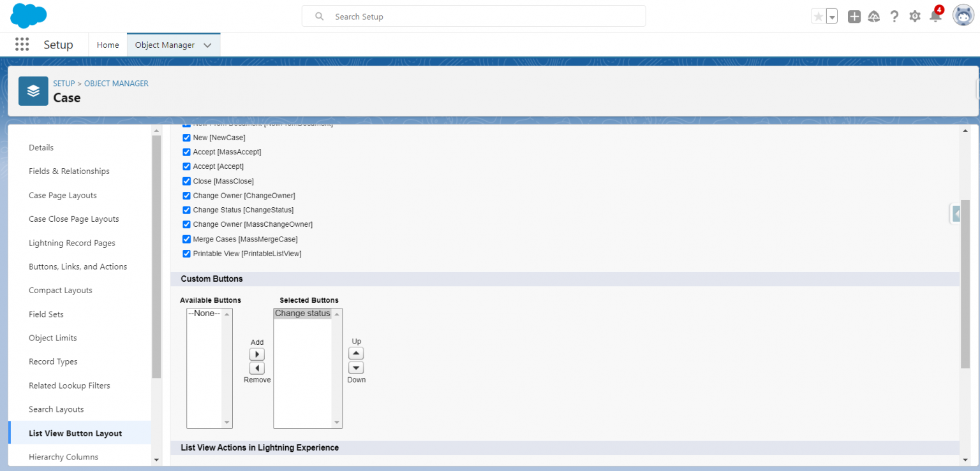The image size is (980, 471).
Task: Uncheck the Close [MassClose] button
Action: (186, 181)
